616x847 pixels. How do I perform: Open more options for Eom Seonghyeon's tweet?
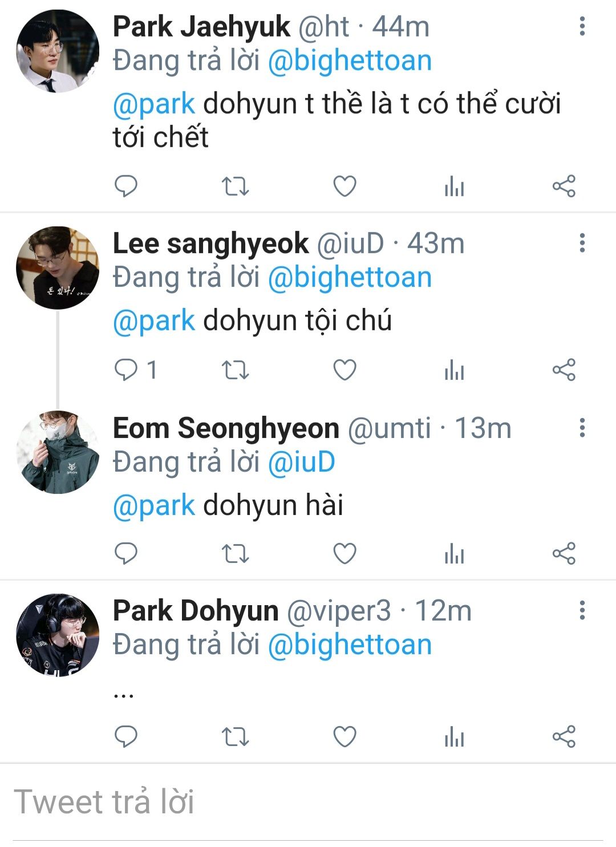click(x=582, y=427)
